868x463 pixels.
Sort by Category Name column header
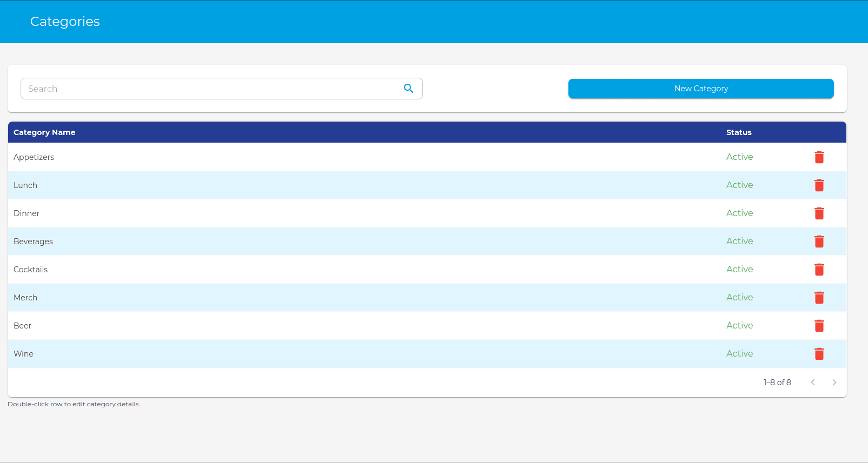click(x=44, y=132)
